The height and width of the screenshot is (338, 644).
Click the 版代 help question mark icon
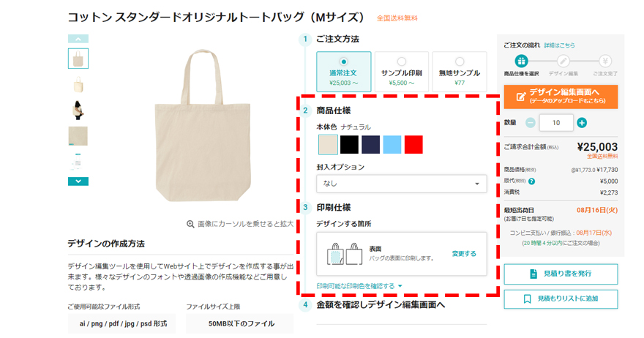tap(531, 181)
